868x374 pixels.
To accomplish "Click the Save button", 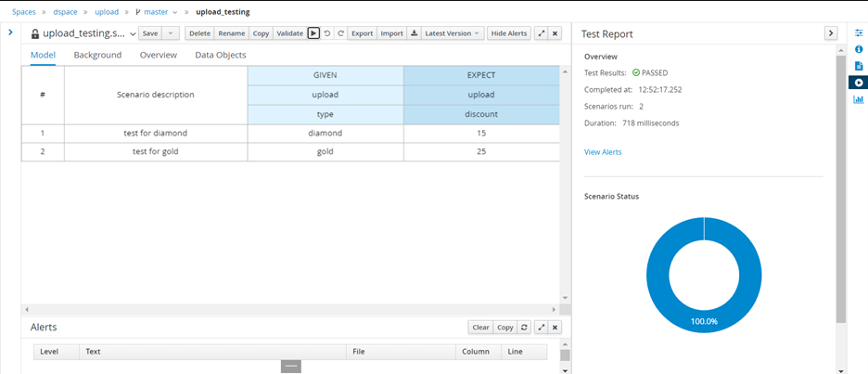I will click(x=150, y=33).
